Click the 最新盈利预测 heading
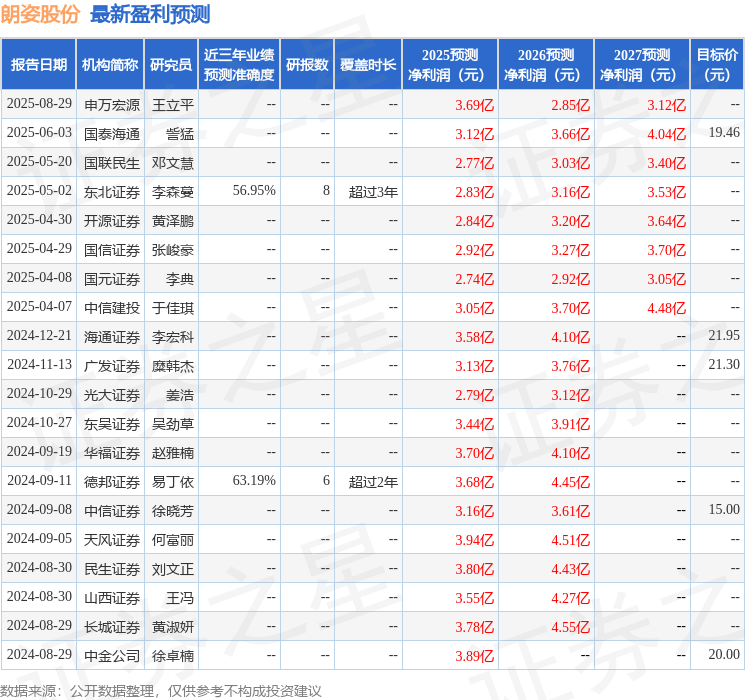This screenshot has height=700, width=745. 150,14
